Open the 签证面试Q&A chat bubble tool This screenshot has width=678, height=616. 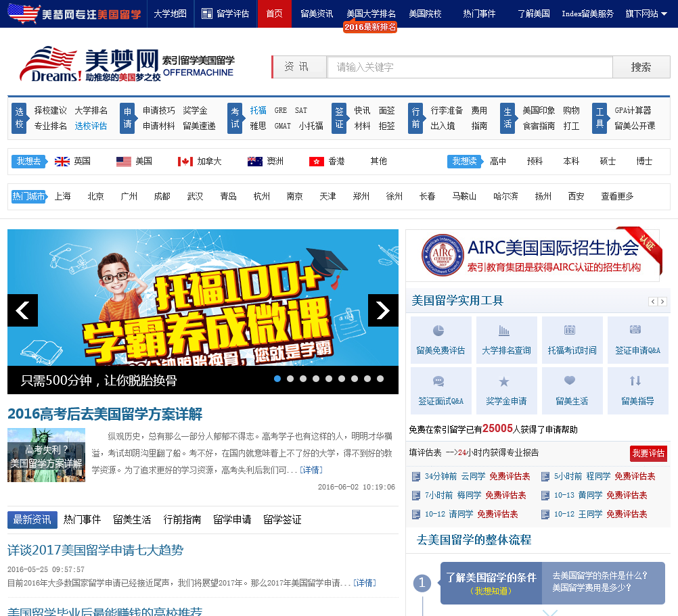coord(440,391)
